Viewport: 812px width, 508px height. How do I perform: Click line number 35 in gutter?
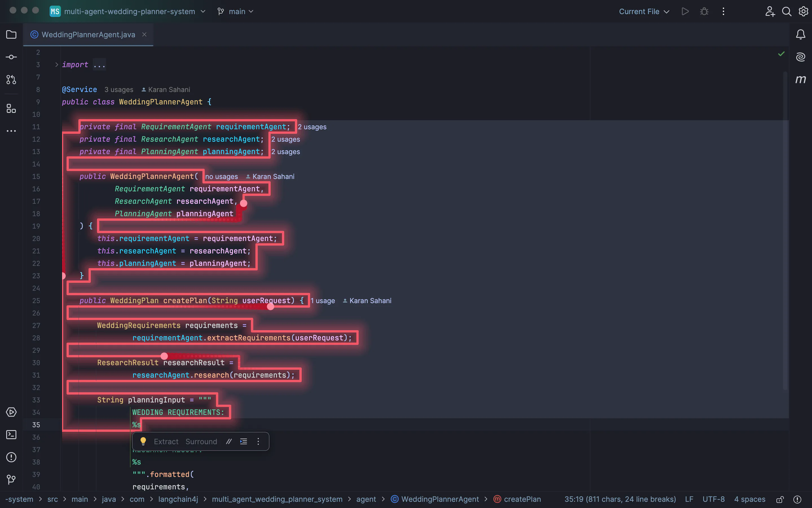pos(36,425)
